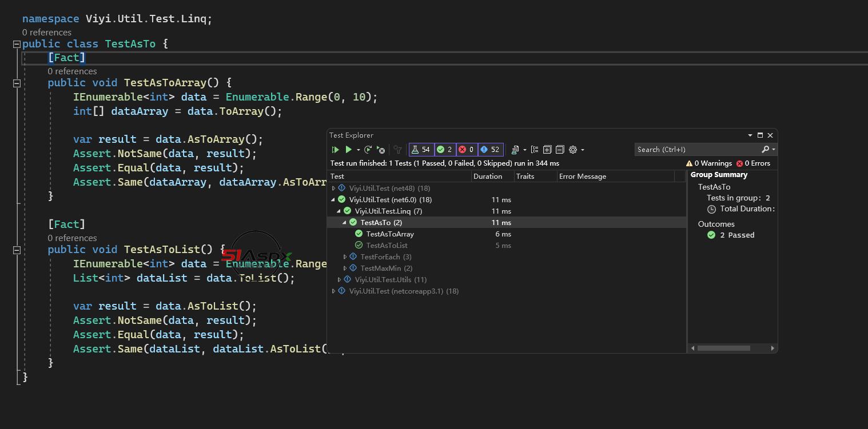
Task: Select the TestAsToArray test row
Action: pyautogui.click(x=507, y=234)
